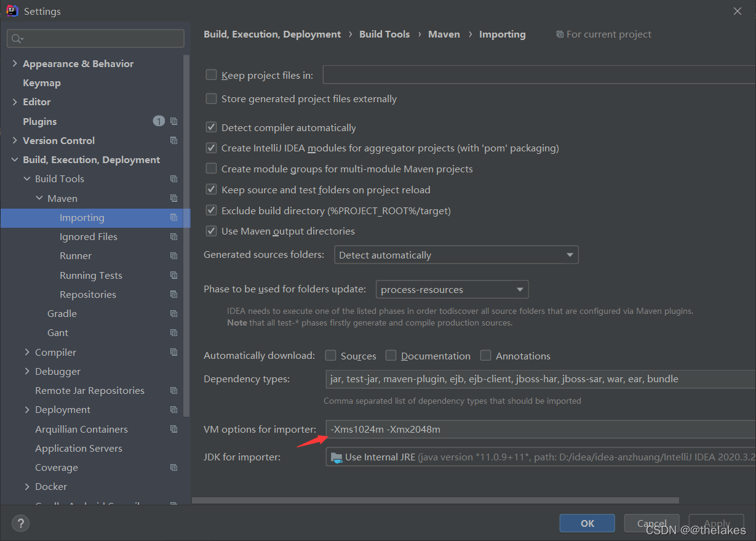Click the Dependency types text field
Image resolution: width=756 pixels, height=541 pixels.
pyautogui.click(x=541, y=379)
